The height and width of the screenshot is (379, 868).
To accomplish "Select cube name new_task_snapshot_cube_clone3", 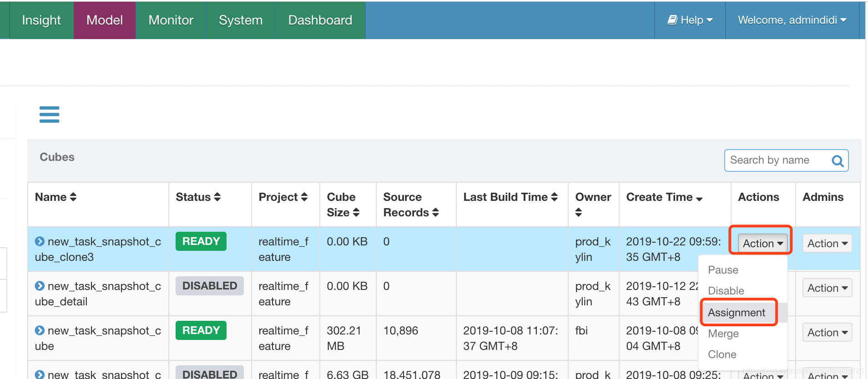I will coord(98,249).
